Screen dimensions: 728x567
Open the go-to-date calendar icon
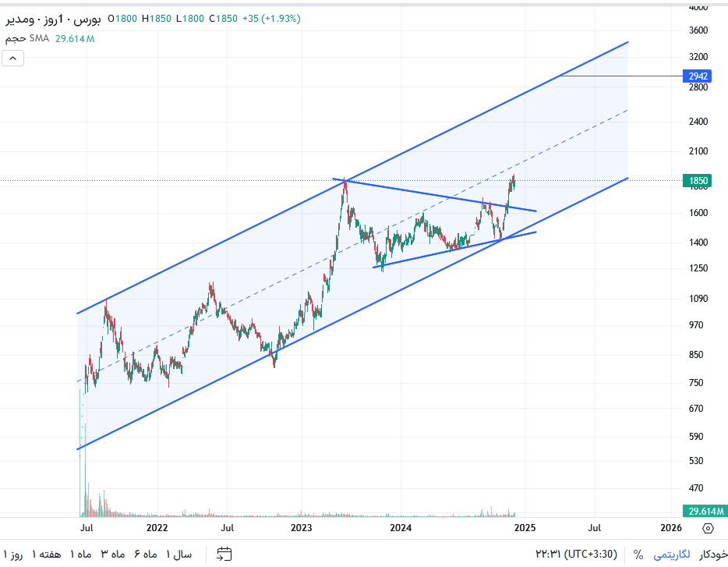click(x=224, y=554)
